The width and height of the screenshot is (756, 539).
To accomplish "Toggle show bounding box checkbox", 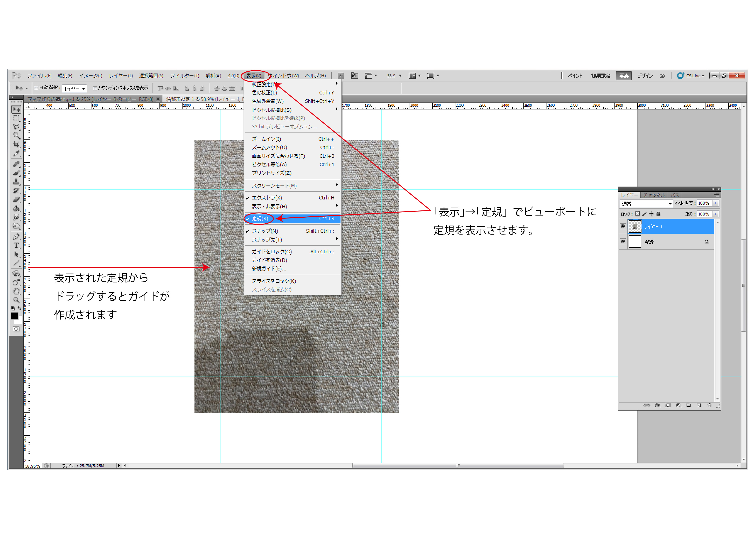I will coord(95,88).
